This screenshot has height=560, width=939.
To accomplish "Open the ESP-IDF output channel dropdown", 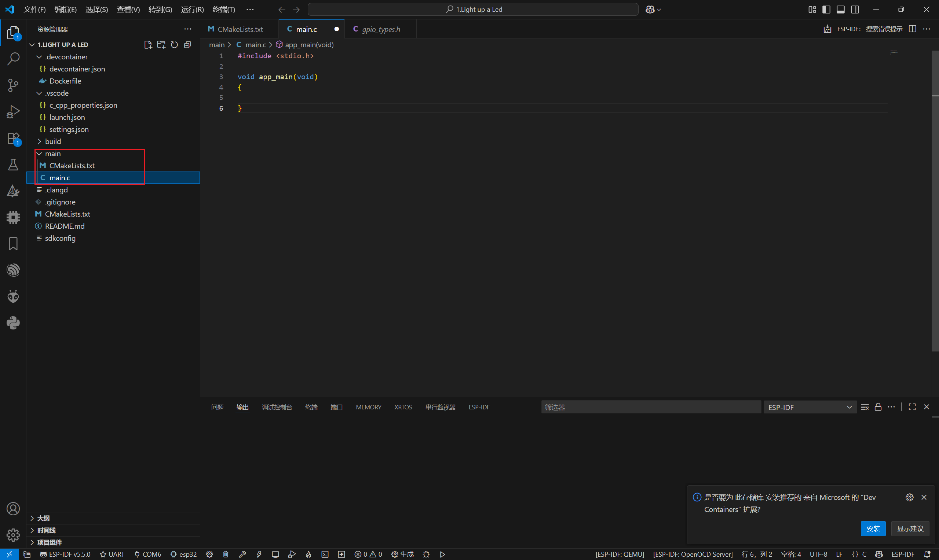I will 810,407.
